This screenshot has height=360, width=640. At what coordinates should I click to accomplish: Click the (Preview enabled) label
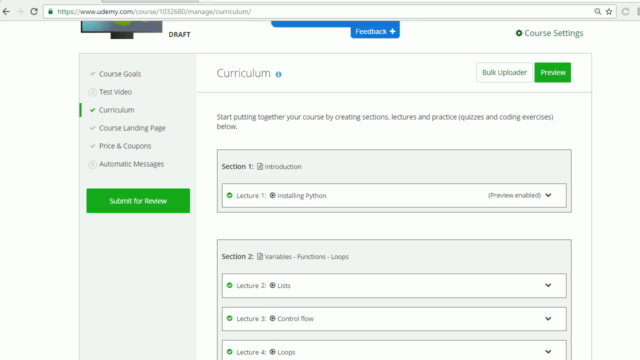click(x=514, y=195)
